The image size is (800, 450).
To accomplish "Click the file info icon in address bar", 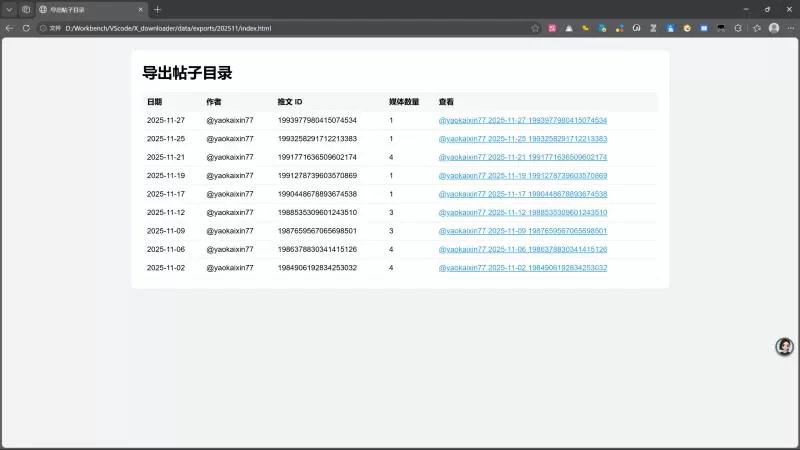I will pos(43,28).
